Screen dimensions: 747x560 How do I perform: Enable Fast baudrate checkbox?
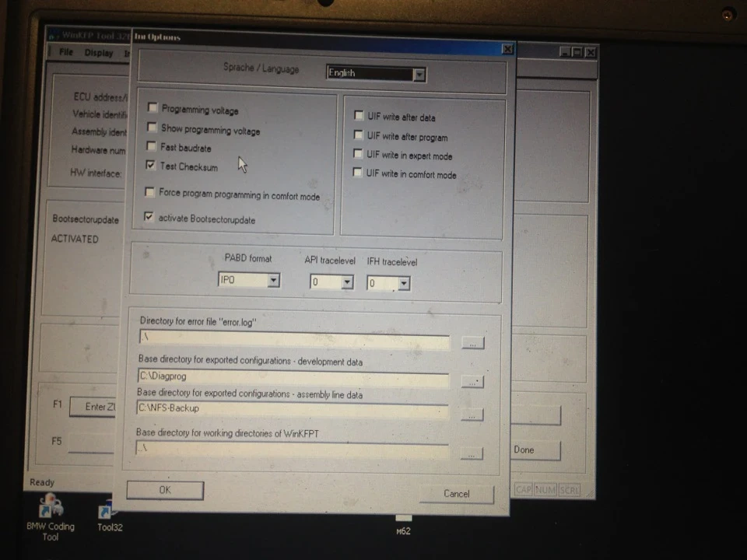(152, 145)
